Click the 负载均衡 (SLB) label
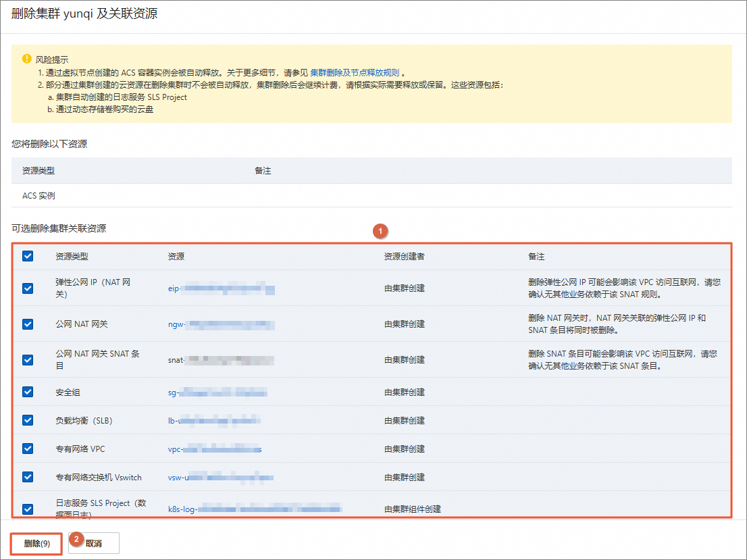This screenshot has height=560, width=747. click(x=84, y=420)
